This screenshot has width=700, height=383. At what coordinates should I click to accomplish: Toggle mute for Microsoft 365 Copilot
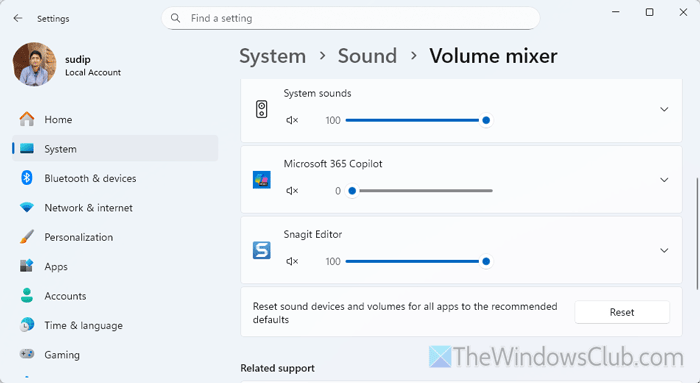(292, 191)
